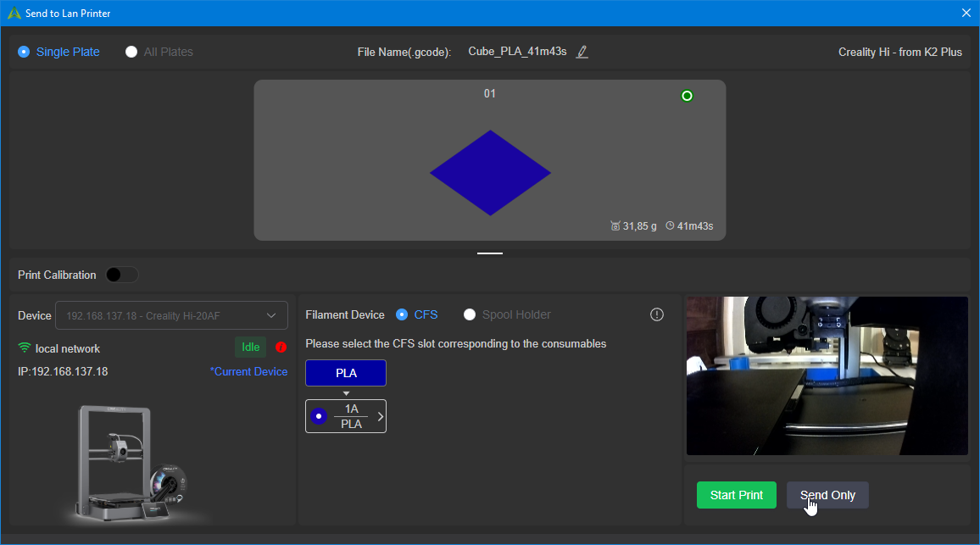Select plate 01 thumbnail preview

(490, 160)
